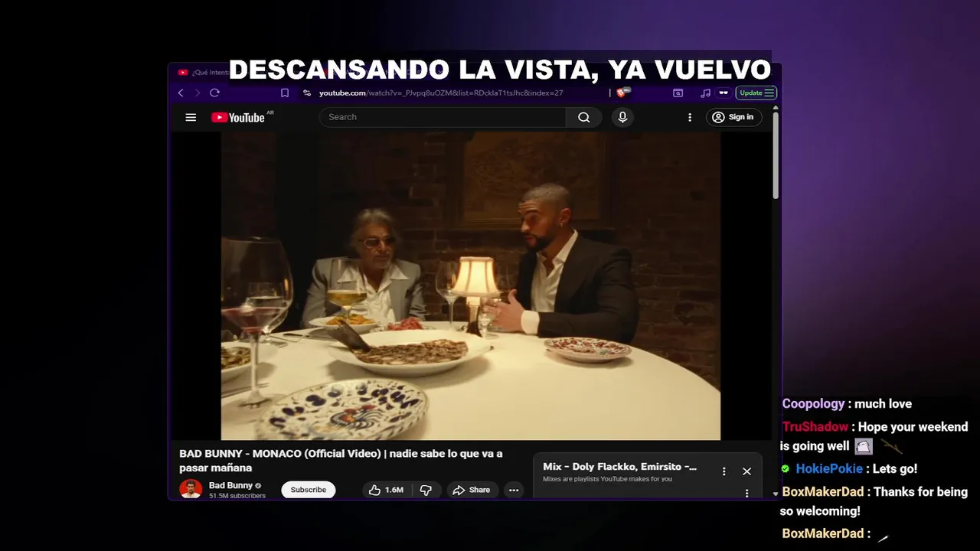
Task: Click the Sign in button
Action: click(x=733, y=117)
